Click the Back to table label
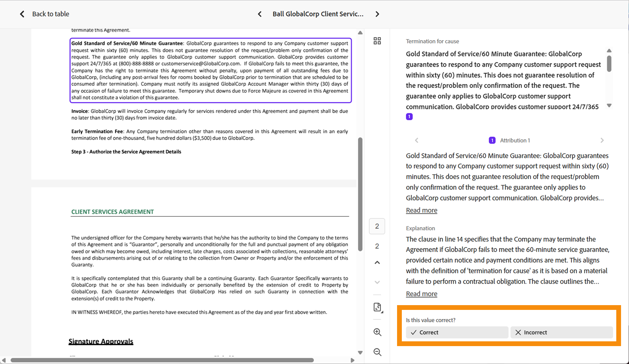 (x=51, y=14)
